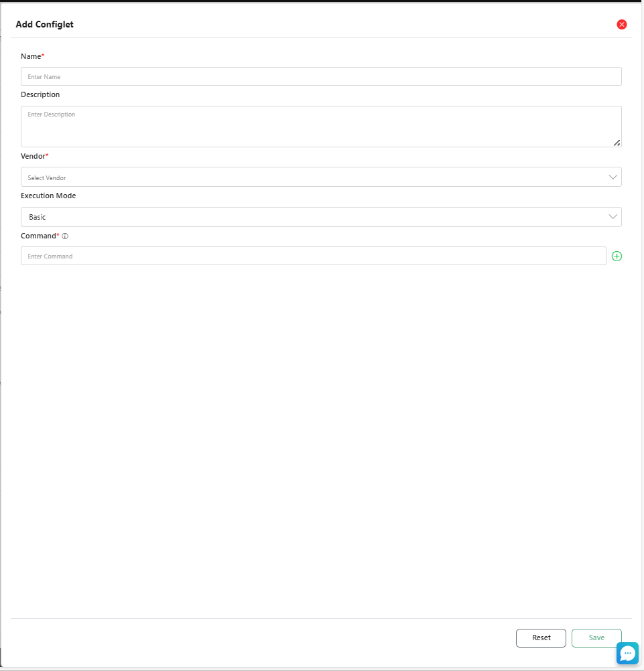Click the Add Configlet dialog title
Viewport: 644px width, 671px height.
tap(45, 25)
